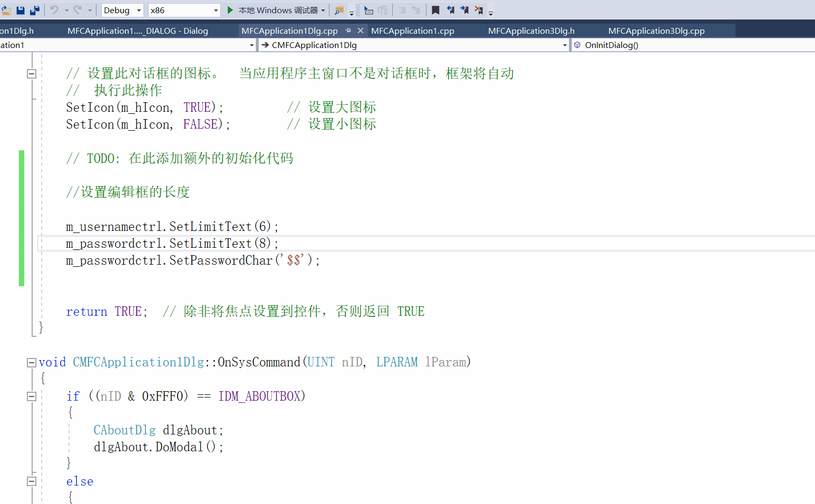The width and height of the screenshot is (815, 504).
Task: Switch to the MFCApplication3Dlg.h tab
Action: tap(531, 31)
